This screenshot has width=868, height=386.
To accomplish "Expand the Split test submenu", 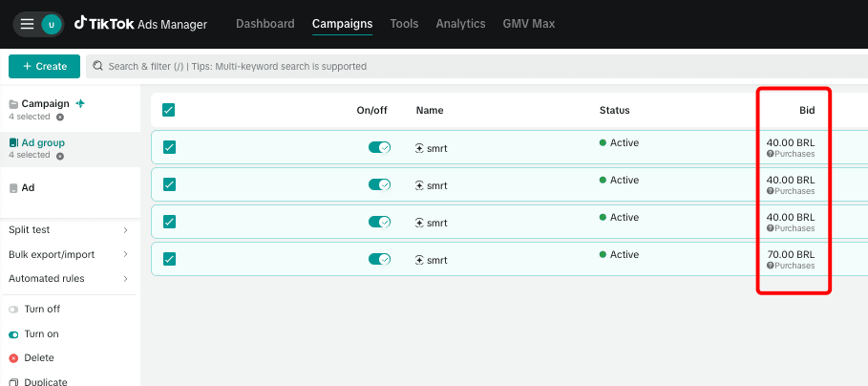I will pyautogui.click(x=125, y=230).
